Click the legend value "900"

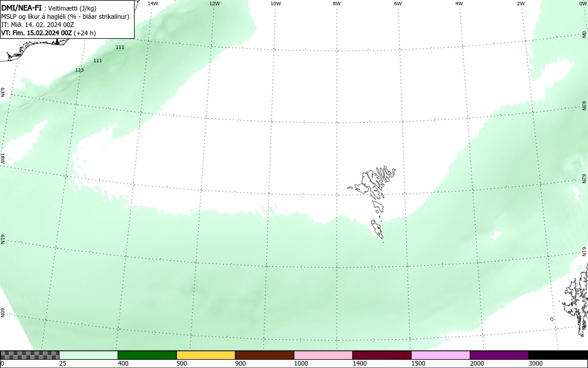point(240,363)
